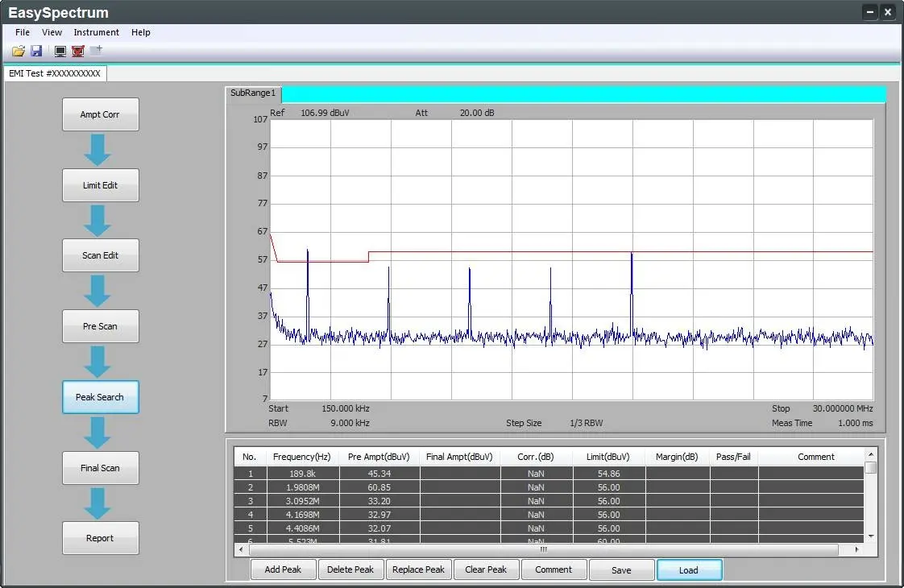Open the Ampt Corr step
The image size is (904, 588).
click(x=100, y=114)
